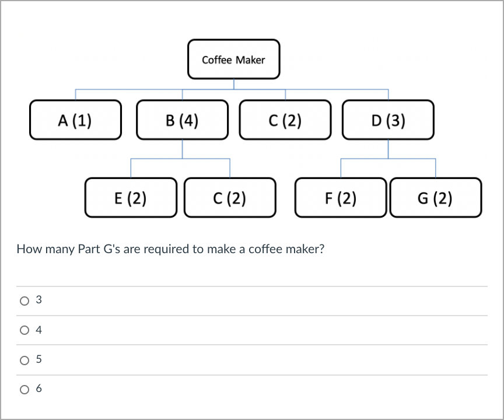Click the E (2) subcomponent box
This screenshot has height=420, width=504.
131,197
